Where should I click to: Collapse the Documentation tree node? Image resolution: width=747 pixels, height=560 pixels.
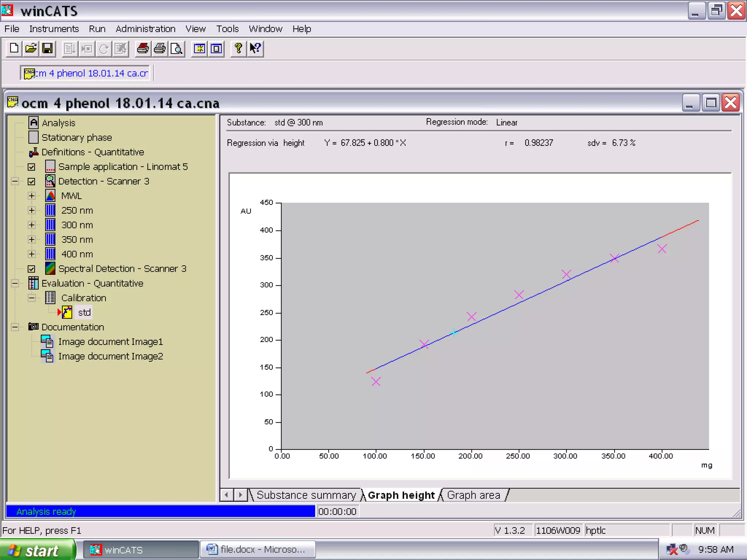15,327
